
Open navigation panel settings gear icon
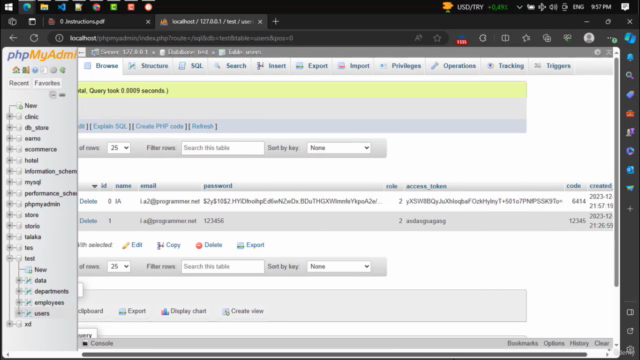tap(53, 70)
